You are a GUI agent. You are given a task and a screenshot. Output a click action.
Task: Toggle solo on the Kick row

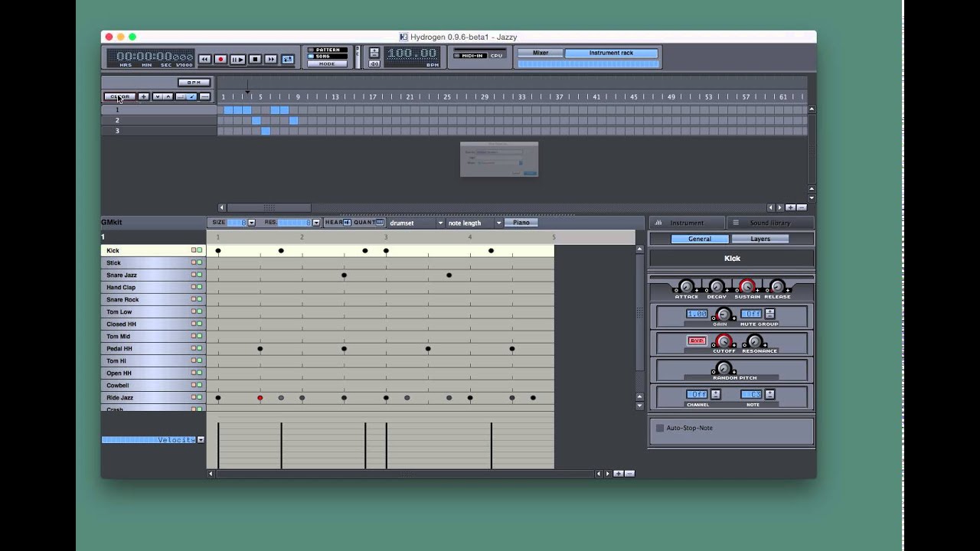coord(200,250)
